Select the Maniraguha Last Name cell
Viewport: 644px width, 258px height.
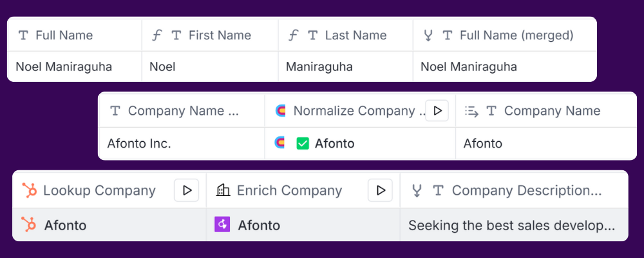pos(345,66)
